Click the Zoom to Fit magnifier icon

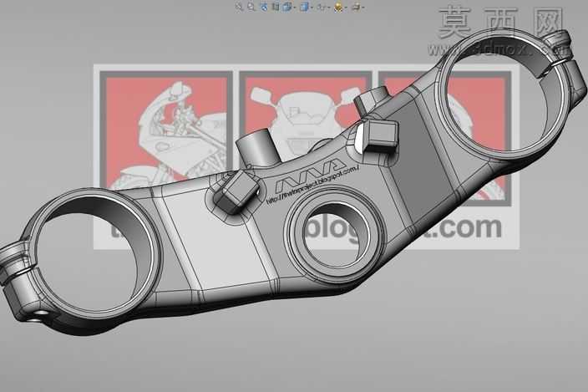tap(239, 7)
